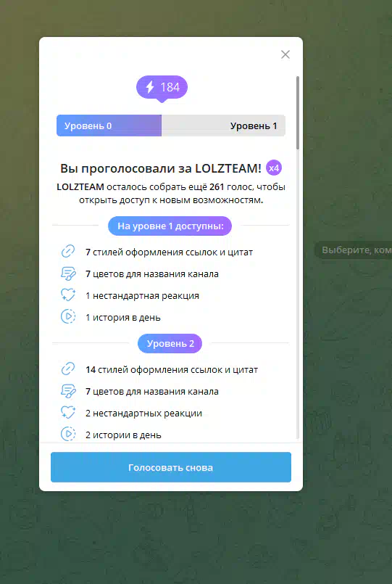Click link icon beside 14 стилей оформления

[x=68, y=369]
